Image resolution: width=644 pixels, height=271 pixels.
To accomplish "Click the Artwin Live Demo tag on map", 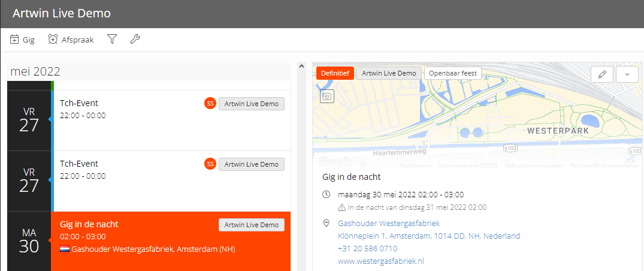I will pos(389,73).
